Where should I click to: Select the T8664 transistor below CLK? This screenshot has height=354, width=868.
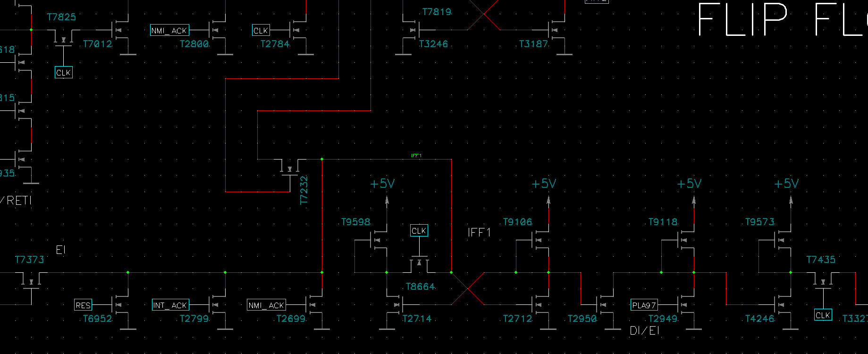[x=419, y=264]
